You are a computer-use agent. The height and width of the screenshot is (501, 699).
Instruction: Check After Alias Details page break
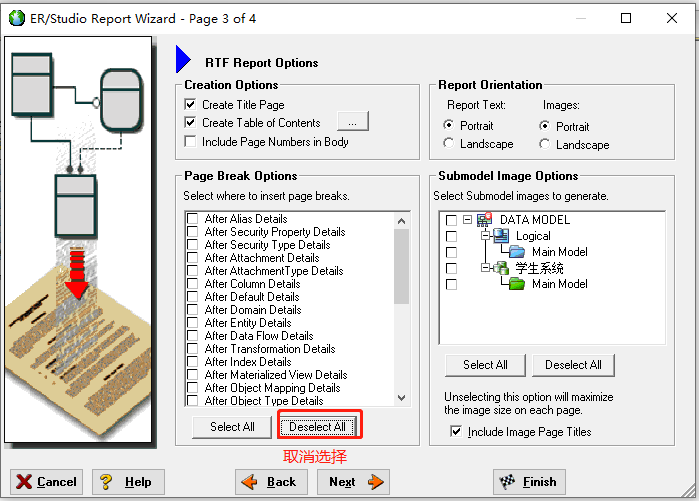[x=193, y=218]
